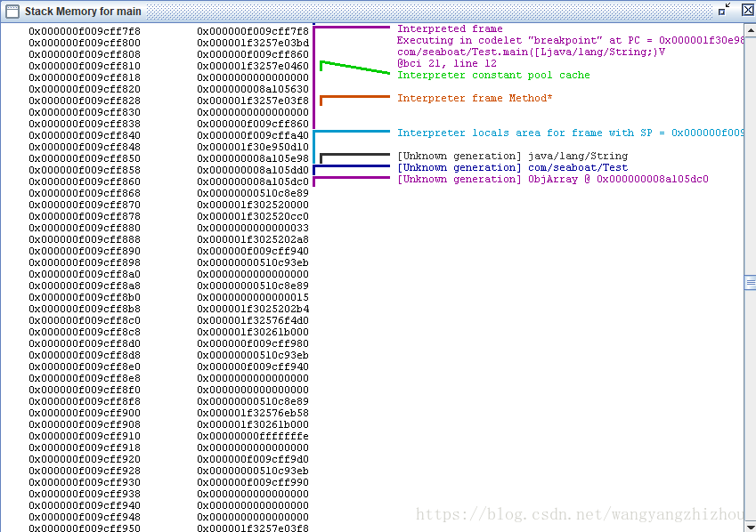Viewport: 756px width, 532px height.
Task: Select address 0x000000f009cff878
Action: [x=85, y=216]
